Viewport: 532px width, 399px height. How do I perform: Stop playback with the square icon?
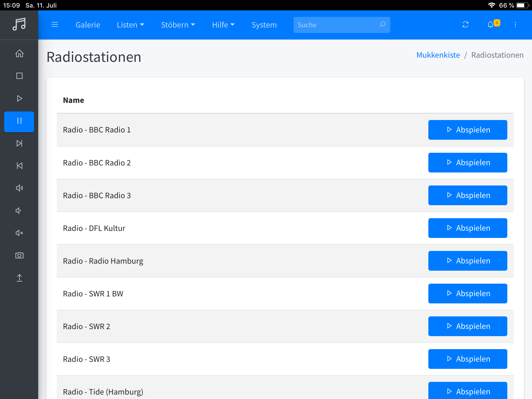coord(19,76)
